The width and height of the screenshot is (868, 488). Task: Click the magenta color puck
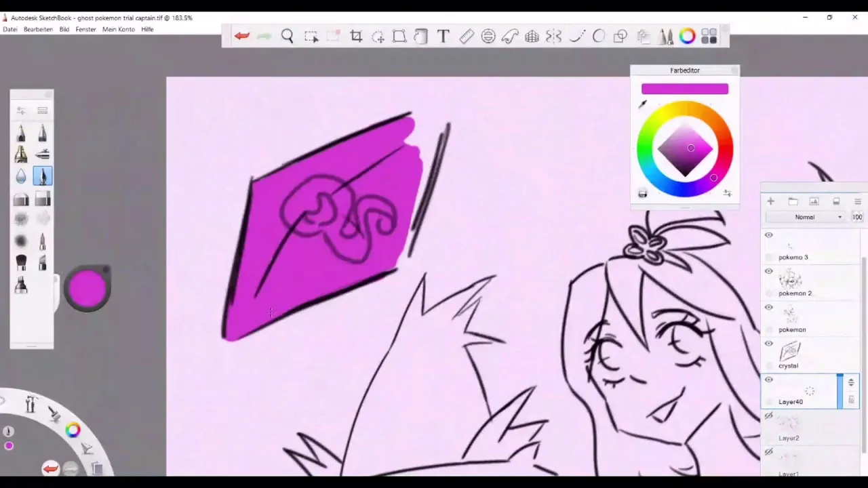click(87, 289)
